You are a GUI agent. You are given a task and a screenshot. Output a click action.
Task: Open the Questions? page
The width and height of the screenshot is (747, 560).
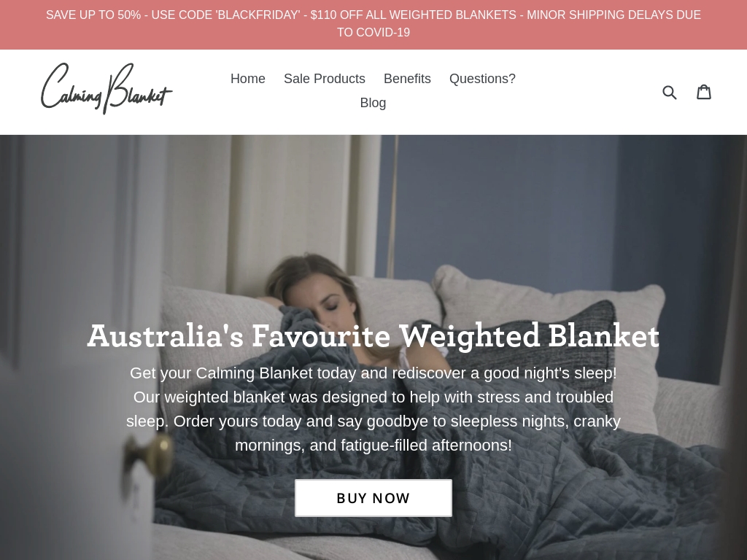(x=482, y=79)
